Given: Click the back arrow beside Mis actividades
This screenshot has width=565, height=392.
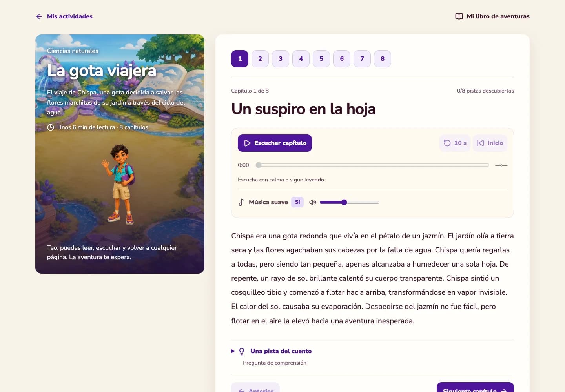Looking at the screenshot, I should 39,16.
